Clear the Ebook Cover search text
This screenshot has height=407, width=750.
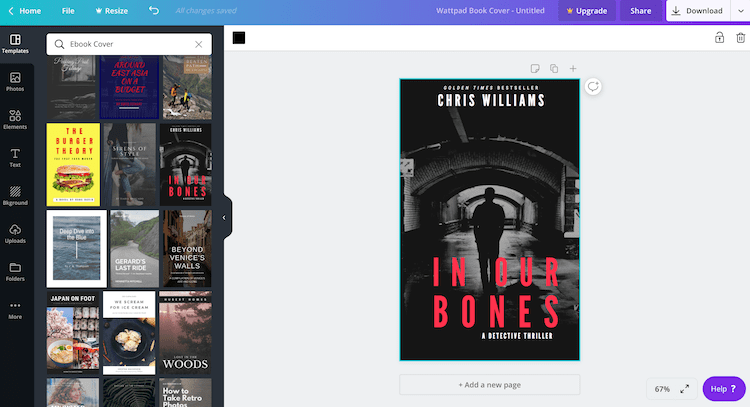pos(199,44)
